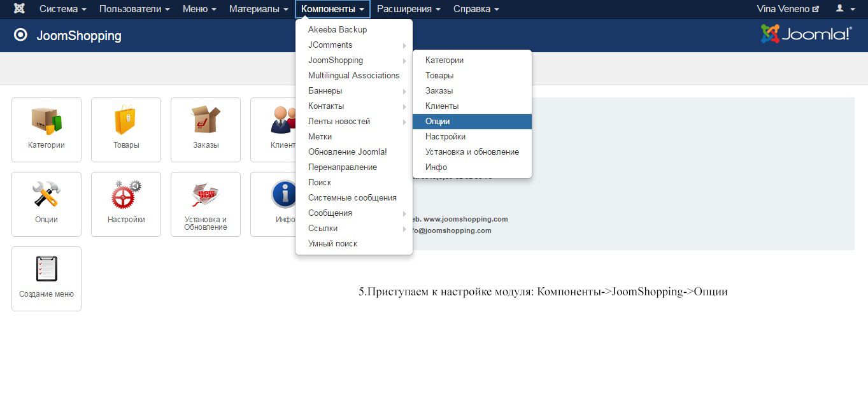
Task: Choose Категории in JoomShopping submenu
Action: click(472, 60)
